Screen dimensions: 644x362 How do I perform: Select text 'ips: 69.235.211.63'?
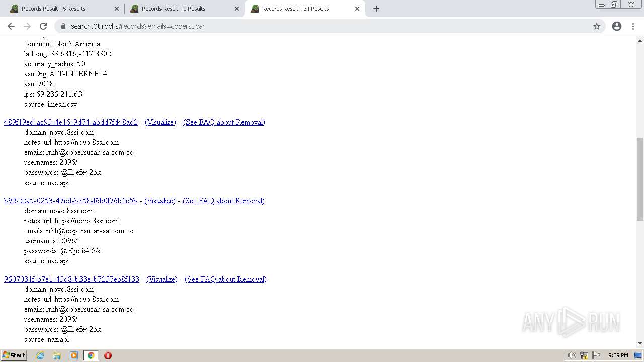coord(53,94)
